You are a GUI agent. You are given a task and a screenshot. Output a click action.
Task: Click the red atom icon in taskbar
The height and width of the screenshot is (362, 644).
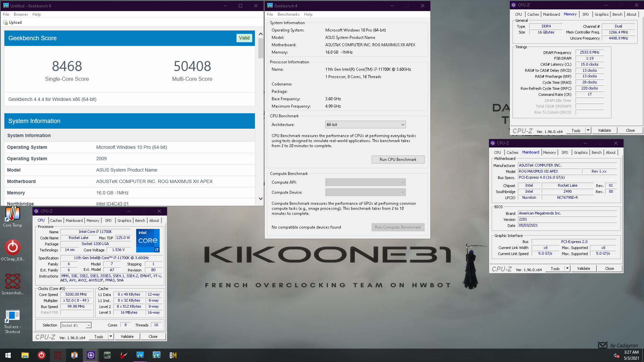pos(58,355)
